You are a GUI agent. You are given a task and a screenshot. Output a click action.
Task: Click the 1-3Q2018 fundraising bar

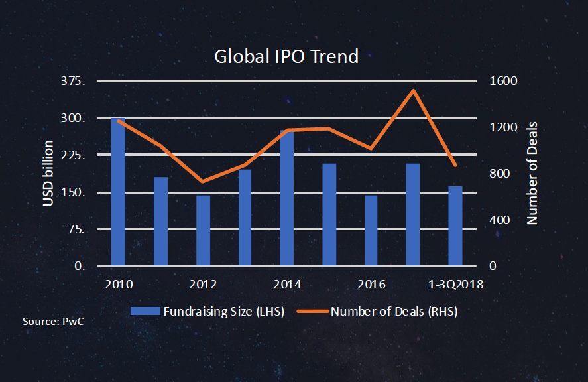click(x=455, y=226)
